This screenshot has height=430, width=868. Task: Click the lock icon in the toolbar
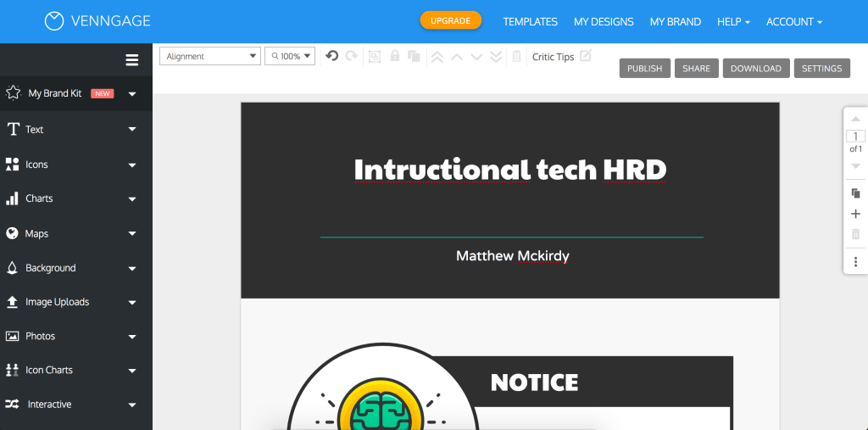tap(394, 56)
